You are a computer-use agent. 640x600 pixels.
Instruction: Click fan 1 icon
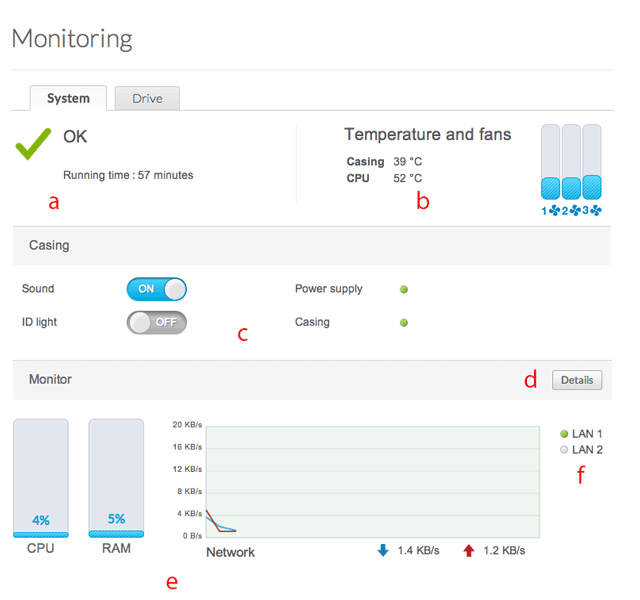[x=554, y=211]
